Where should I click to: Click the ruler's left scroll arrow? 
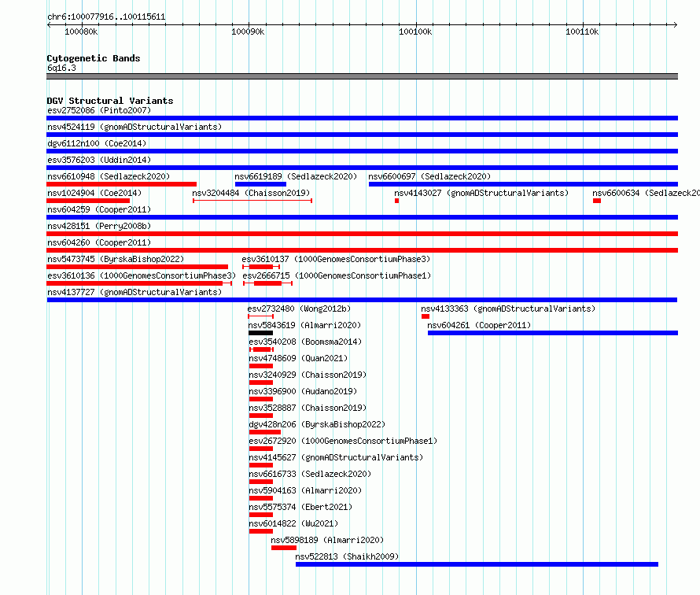click(49, 24)
